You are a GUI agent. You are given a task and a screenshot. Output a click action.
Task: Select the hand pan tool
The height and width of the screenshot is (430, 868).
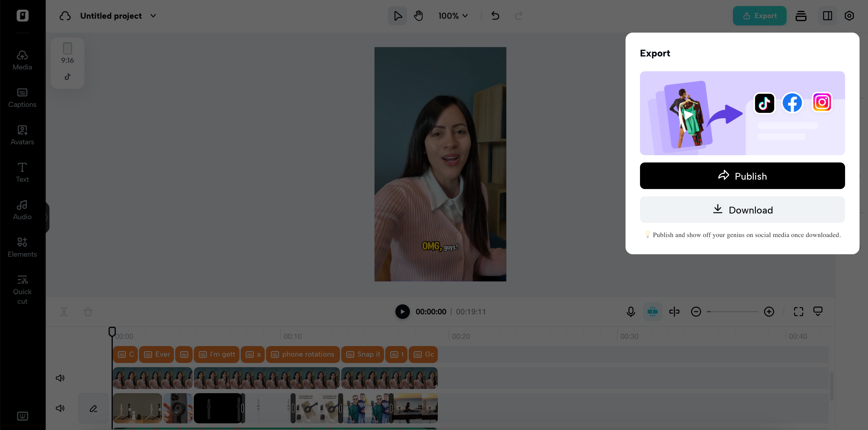[x=418, y=16]
